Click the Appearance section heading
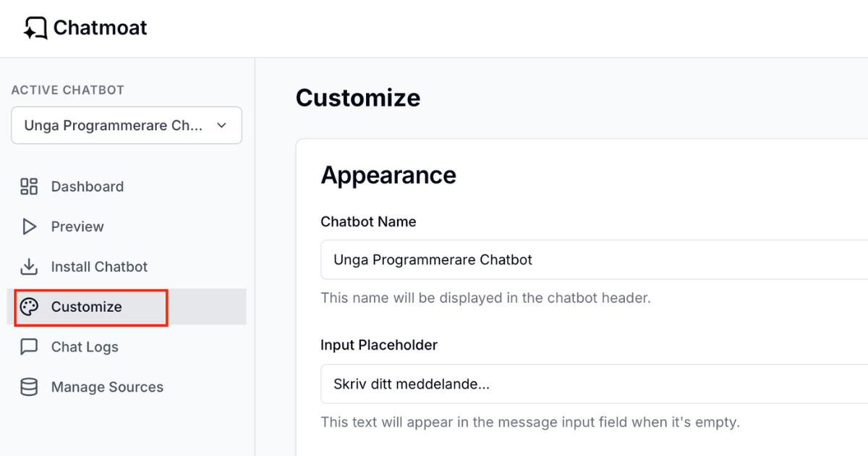 tap(388, 175)
